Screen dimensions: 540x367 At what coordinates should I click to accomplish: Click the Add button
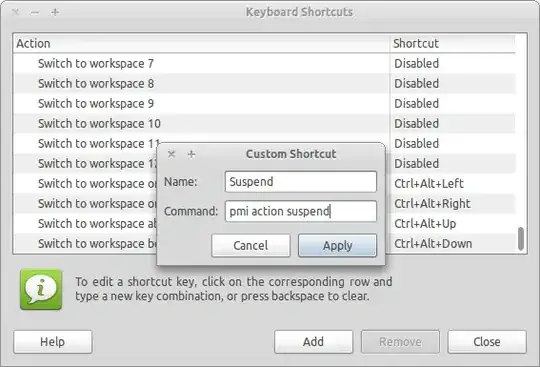[313, 342]
